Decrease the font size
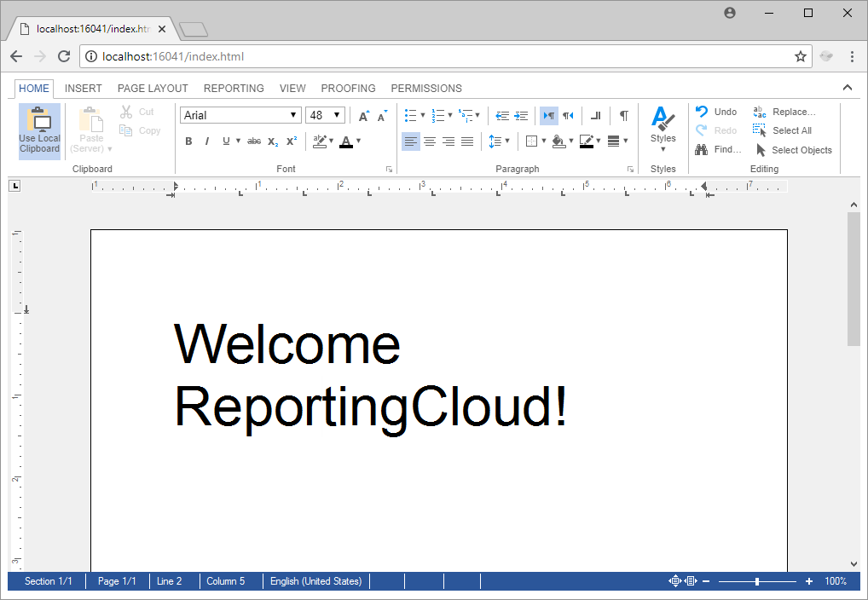868x600 pixels. coord(382,116)
